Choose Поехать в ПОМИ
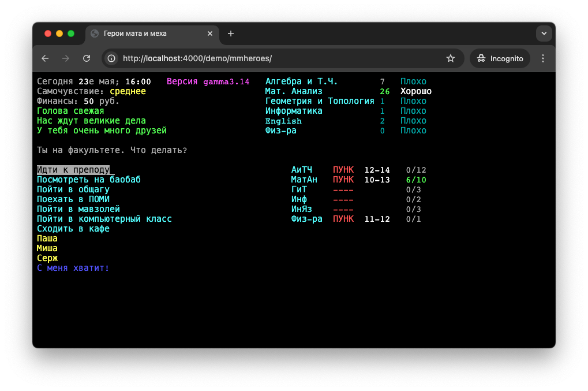 point(73,199)
